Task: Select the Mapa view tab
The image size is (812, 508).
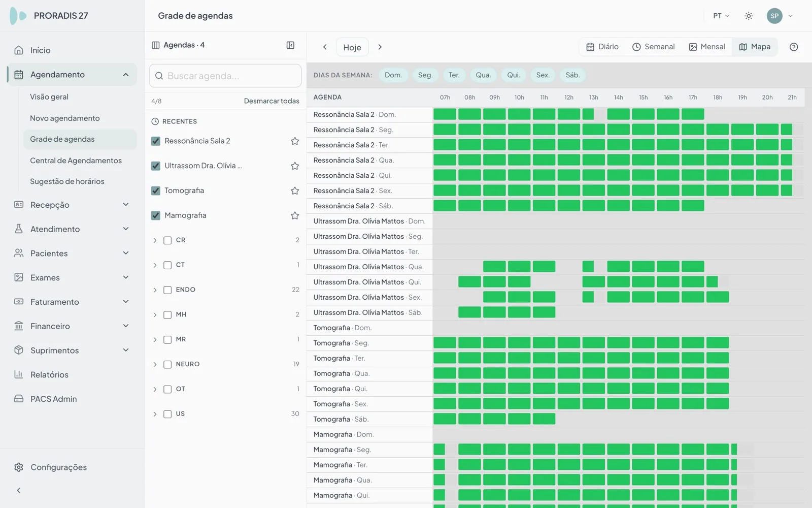Action: [x=755, y=47]
